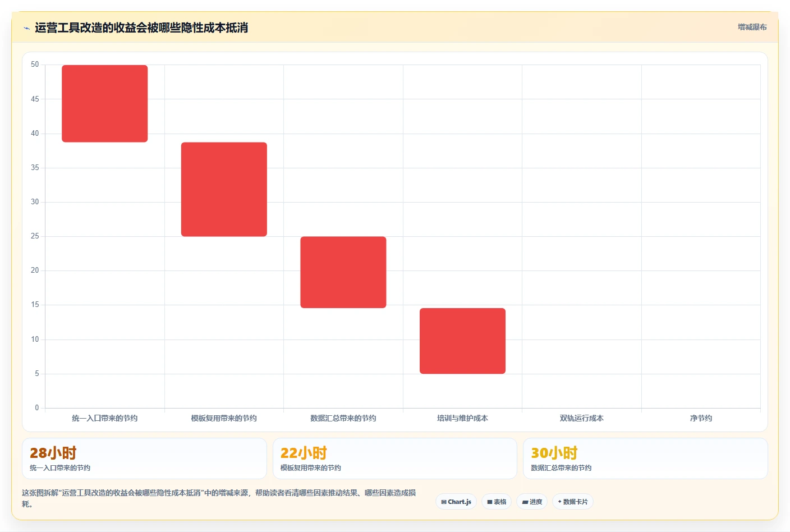The image size is (790, 532).
Task: Click the y-axis value 25
Action: click(x=35, y=236)
